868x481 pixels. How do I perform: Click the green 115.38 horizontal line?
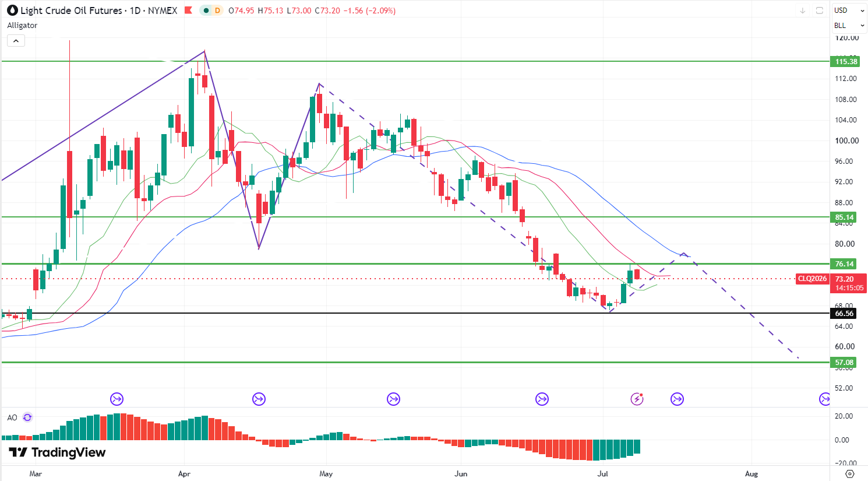(415, 61)
